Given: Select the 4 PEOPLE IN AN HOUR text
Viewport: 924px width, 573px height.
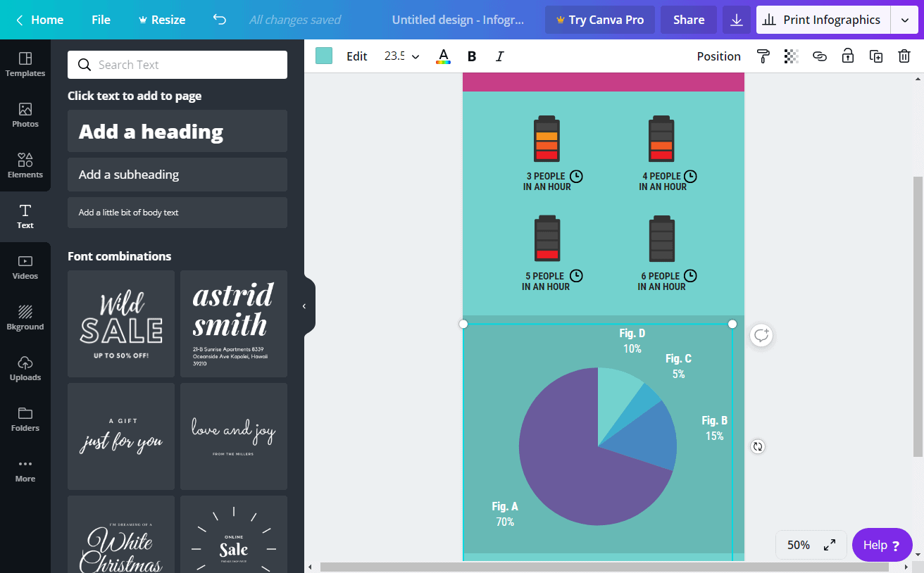Looking at the screenshot, I should coord(662,182).
